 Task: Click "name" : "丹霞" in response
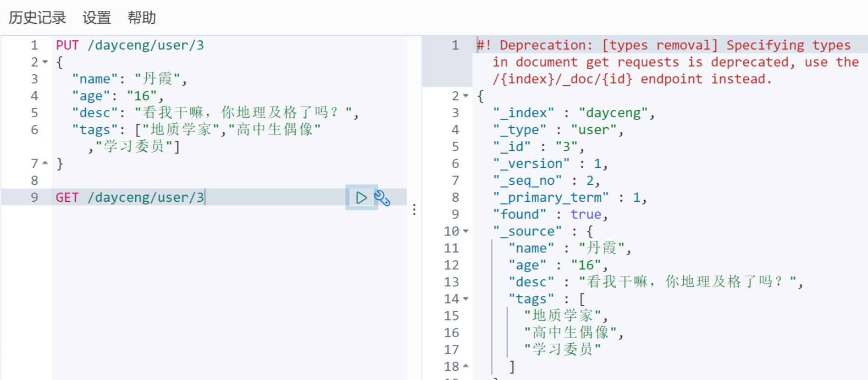570,248
